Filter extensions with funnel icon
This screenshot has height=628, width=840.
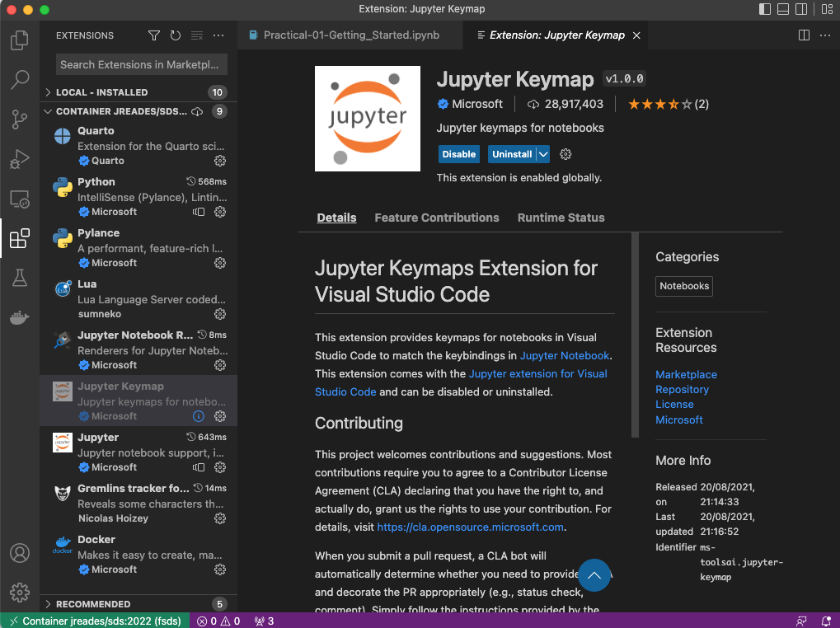[x=154, y=35]
